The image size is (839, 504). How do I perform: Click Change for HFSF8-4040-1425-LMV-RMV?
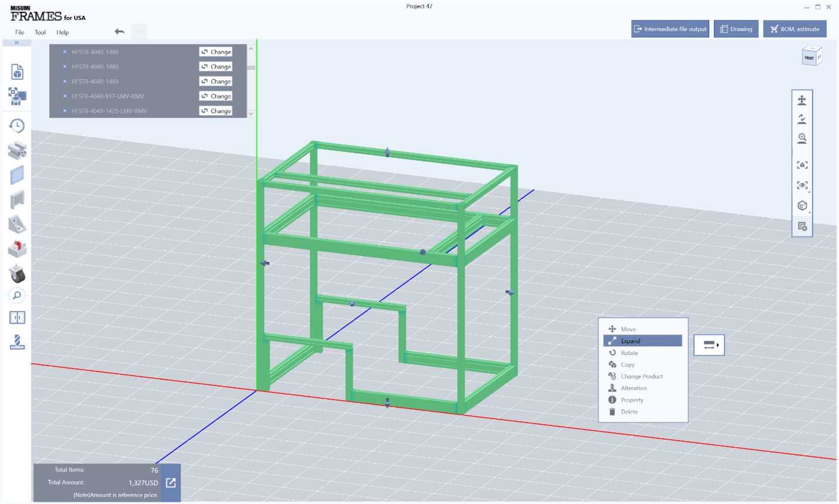pyautogui.click(x=215, y=110)
